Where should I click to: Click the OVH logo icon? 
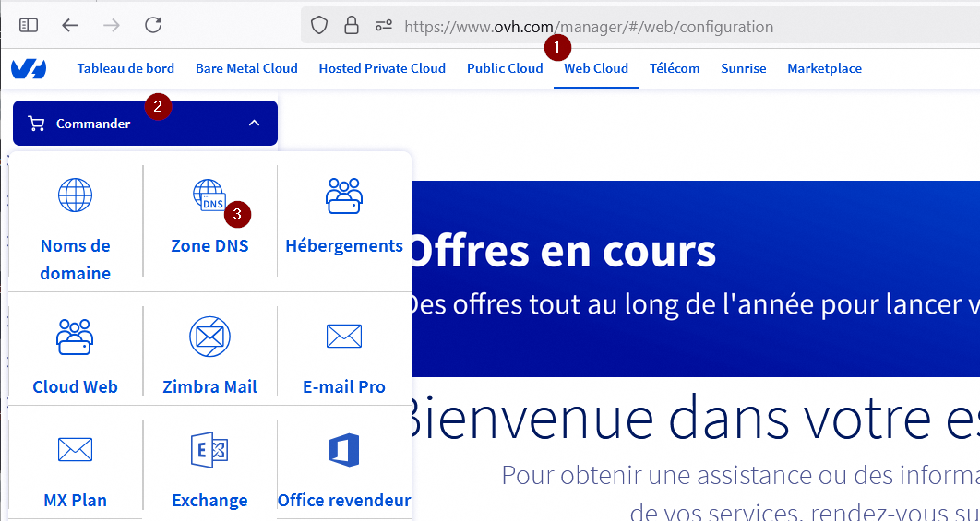pos(29,68)
